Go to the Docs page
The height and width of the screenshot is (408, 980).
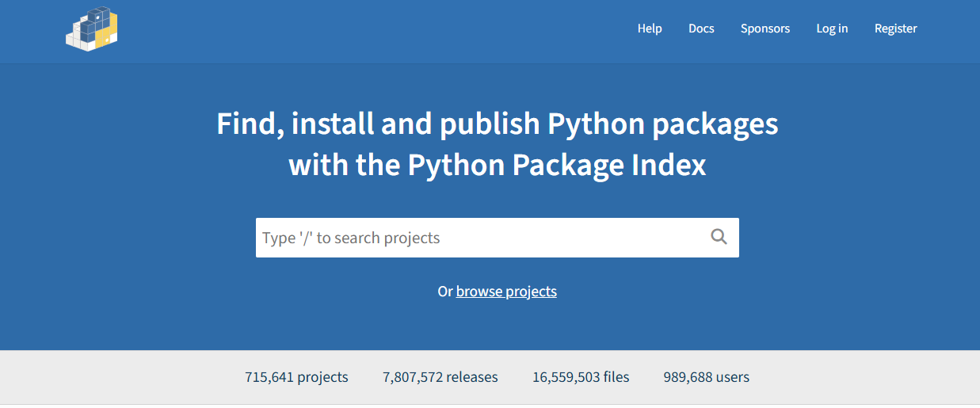(701, 29)
